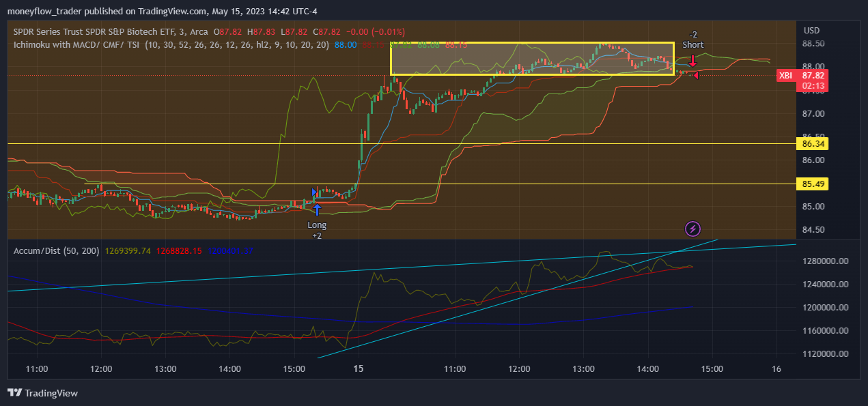Click the -2 position size above Short
This screenshot has width=868, height=406.
point(692,35)
